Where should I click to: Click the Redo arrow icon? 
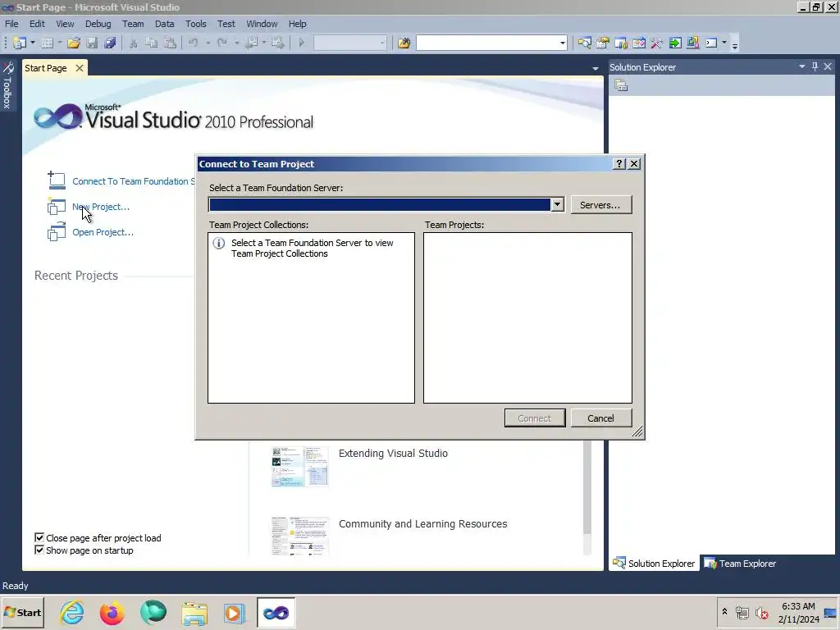click(221, 43)
